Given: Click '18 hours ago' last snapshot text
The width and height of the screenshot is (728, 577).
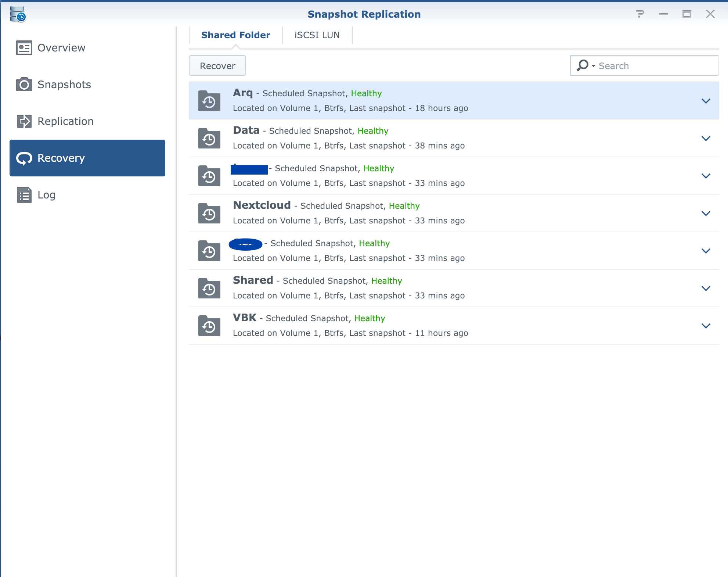Looking at the screenshot, I should [442, 108].
